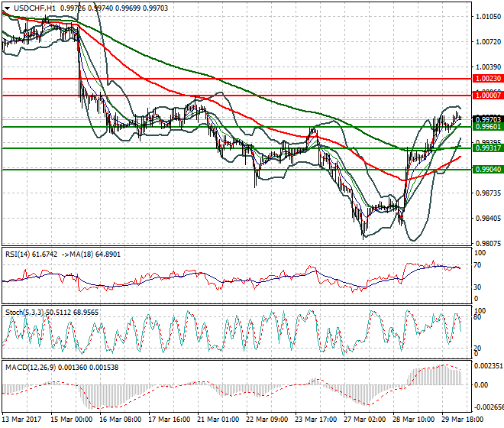The height and width of the screenshot is (428, 504).
Task: Click the 22 Mar 09:00 time label
Action: tap(267, 420)
